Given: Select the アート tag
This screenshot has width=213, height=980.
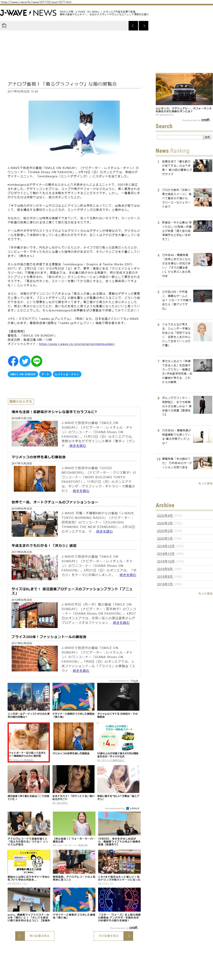Looking at the screenshot, I should pos(45,374).
